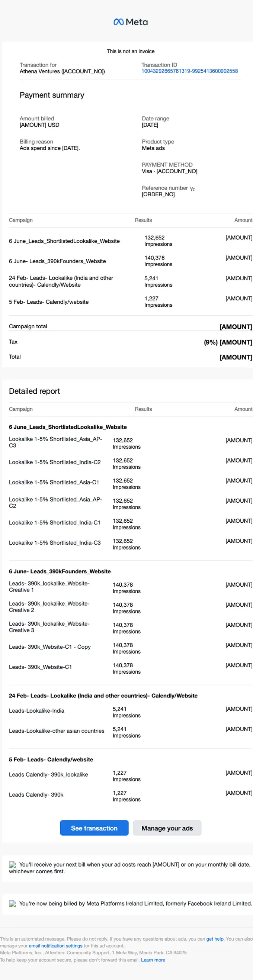Viewport: 253px width, 980px height.
Task: Click 'Lookalike 1-5% Shortlisted_India-C1' row
Action: click(x=131, y=523)
